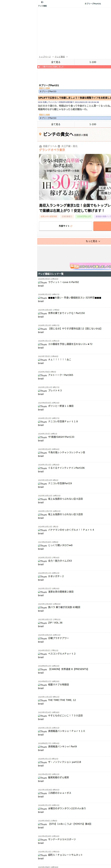Open the 世界の果てまでイッテQ！Part150 thread

[x=66, y=313]
